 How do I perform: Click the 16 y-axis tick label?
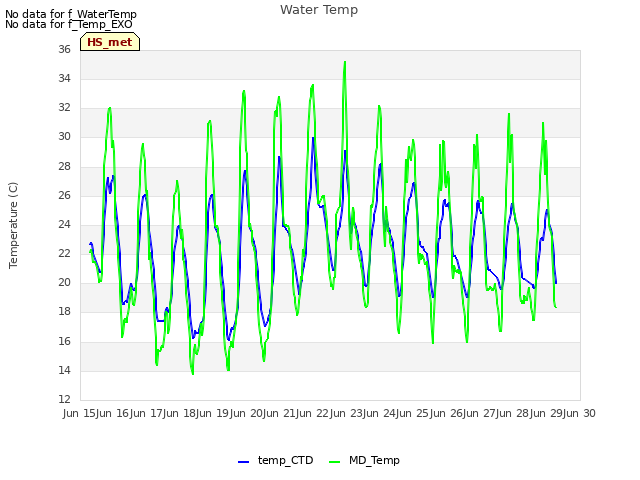64,341
